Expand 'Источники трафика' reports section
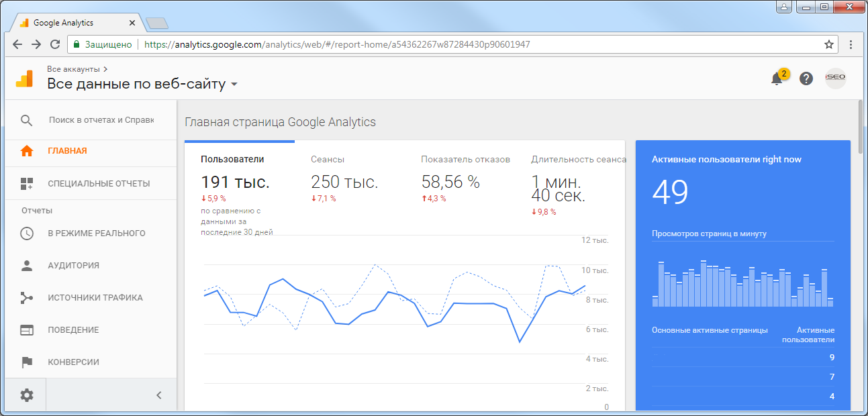This screenshot has width=868, height=416. point(95,298)
